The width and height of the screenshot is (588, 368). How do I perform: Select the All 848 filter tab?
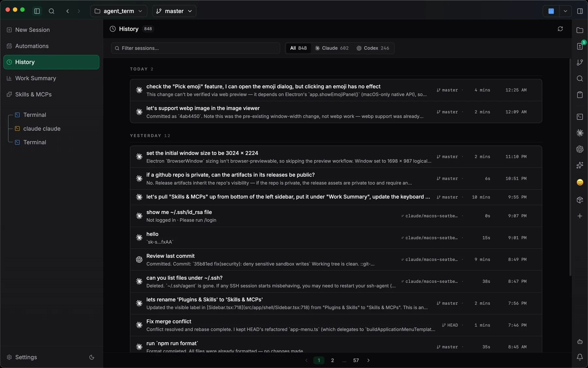pyautogui.click(x=298, y=48)
